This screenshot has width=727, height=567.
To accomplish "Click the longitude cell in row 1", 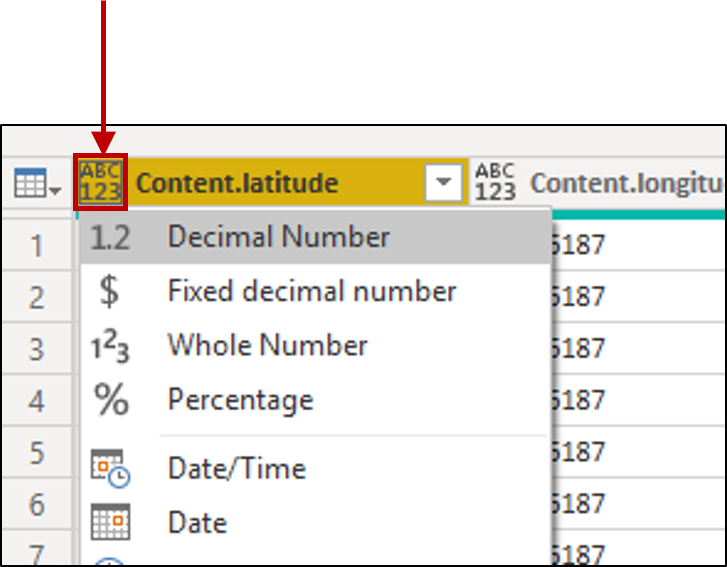I will click(x=639, y=245).
